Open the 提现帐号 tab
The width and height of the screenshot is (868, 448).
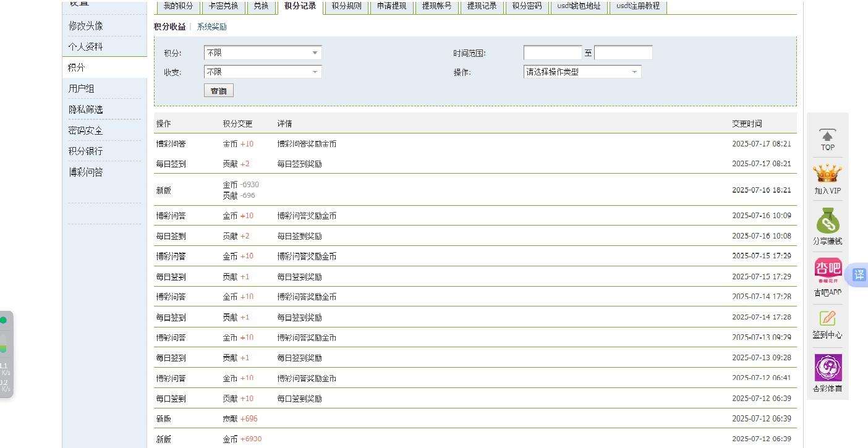click(436, 6)
